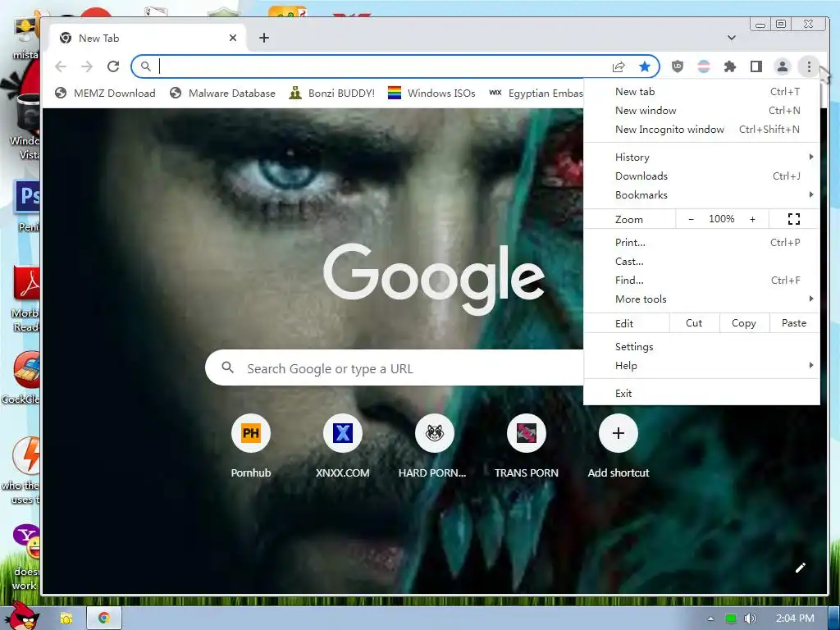Open the uBlock shield extension icon
The width and height of the screenshot is (840, 630).
click(x=677, y=66)
